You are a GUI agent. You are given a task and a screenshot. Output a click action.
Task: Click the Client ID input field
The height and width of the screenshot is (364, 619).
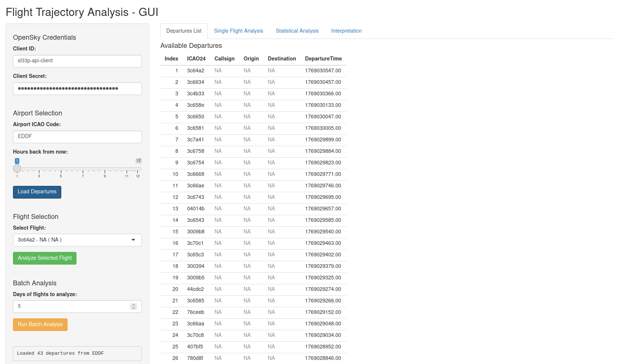77,61
